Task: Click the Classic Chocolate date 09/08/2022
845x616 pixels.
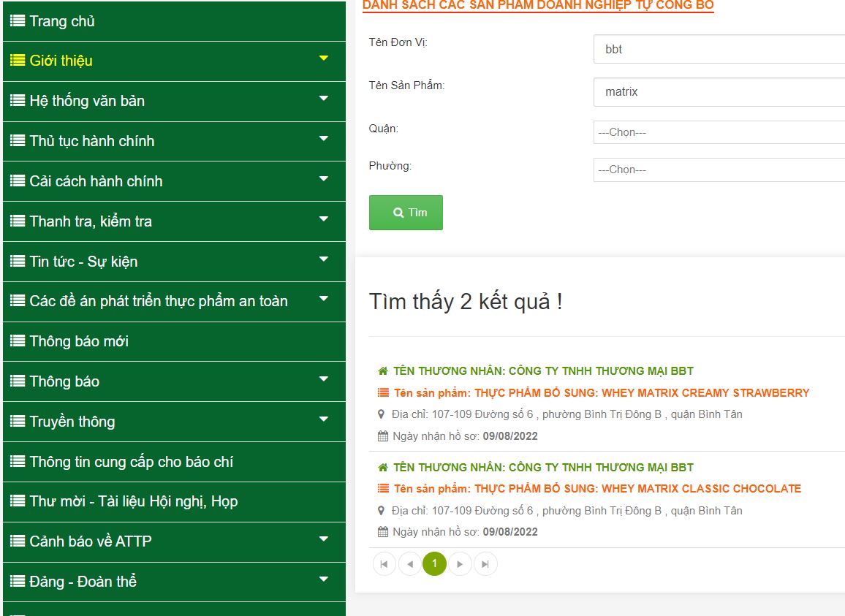Action: (x=510, y=532)
